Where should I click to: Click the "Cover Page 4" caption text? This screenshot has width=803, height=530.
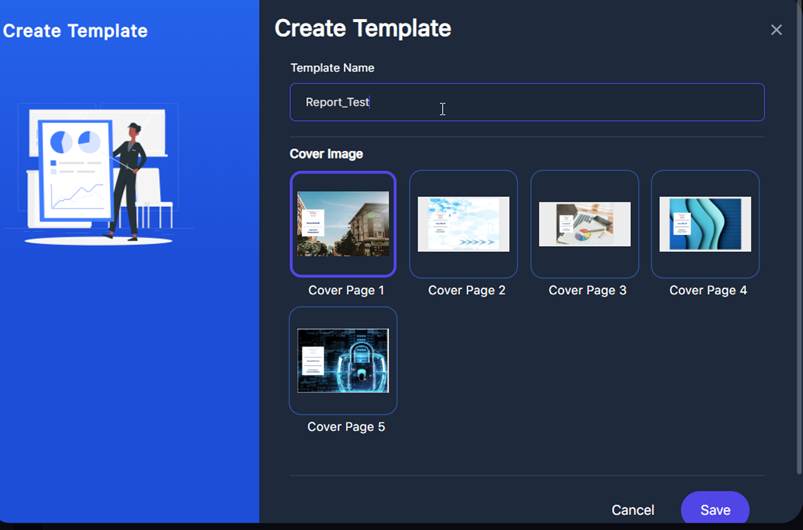pyautogui.click(x=707, y=290)
